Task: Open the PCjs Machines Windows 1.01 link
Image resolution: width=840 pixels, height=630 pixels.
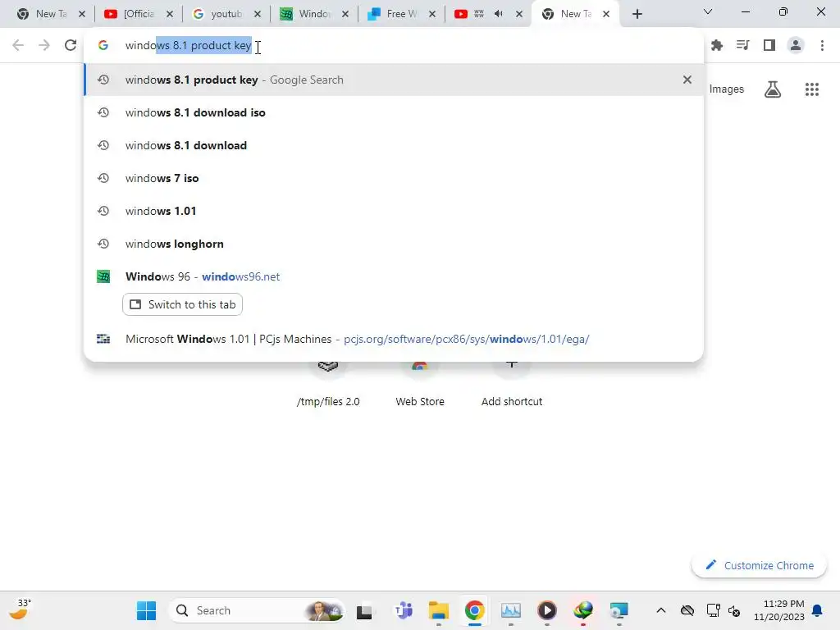Action: [394, 339]
